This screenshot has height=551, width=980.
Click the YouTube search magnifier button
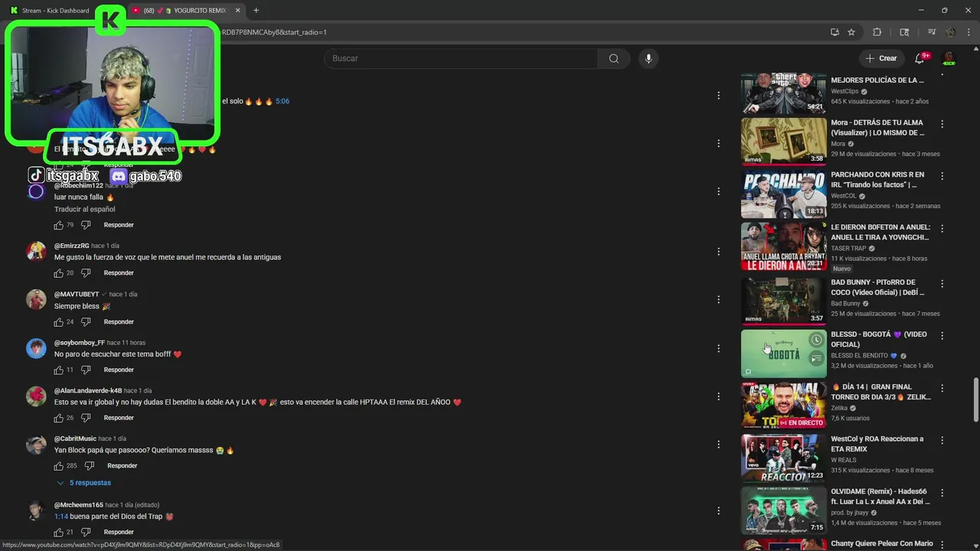click(x=614, y=58)
